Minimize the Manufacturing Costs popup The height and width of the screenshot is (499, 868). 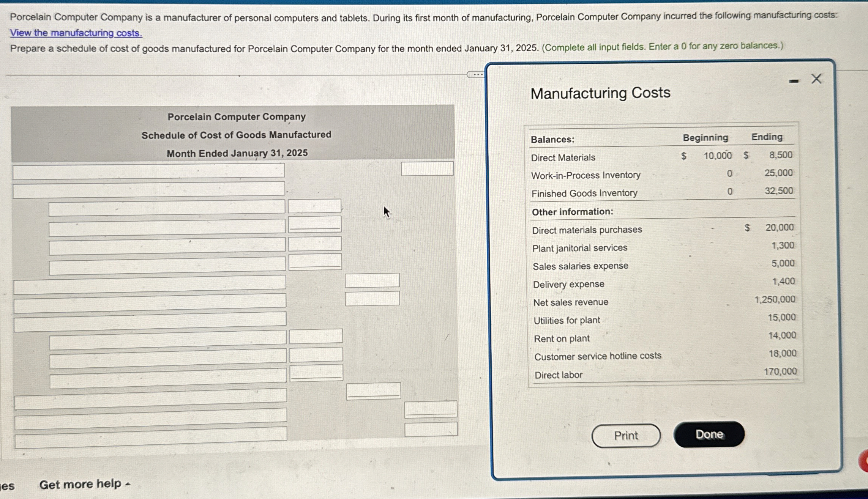click(793, 81)
